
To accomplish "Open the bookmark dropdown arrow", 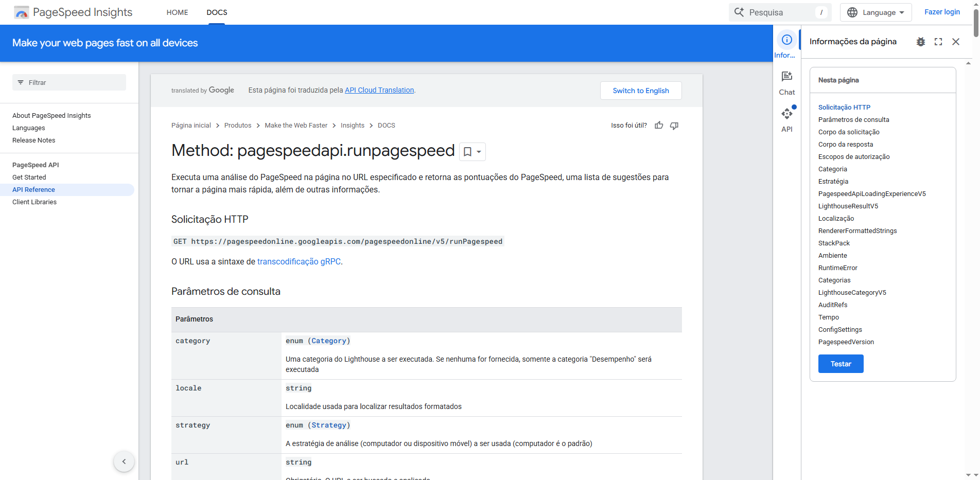I will 478,151.
